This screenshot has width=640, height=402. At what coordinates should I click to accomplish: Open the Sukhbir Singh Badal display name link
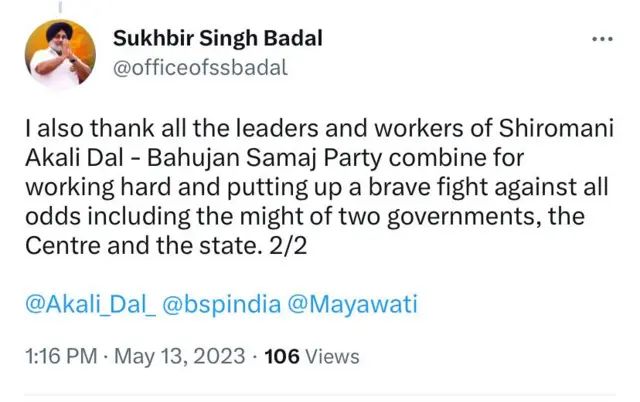click(x=217, y=41)
